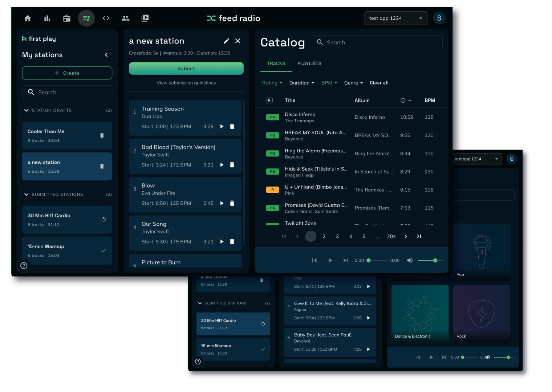Open the users icon in navigation

(x=125, y=18)
